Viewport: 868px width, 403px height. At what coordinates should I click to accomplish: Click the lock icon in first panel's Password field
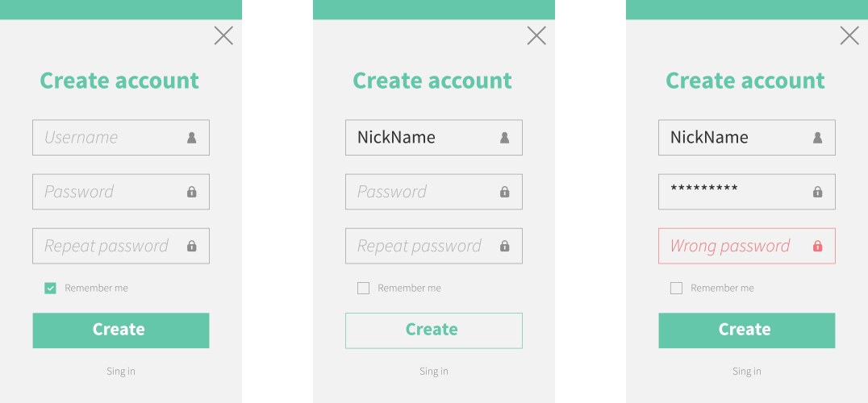191,192
